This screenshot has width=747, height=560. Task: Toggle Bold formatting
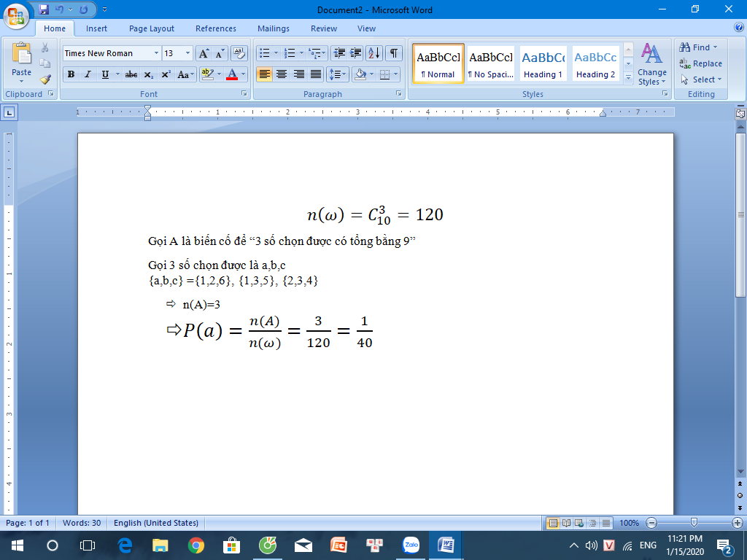point(71,75)
